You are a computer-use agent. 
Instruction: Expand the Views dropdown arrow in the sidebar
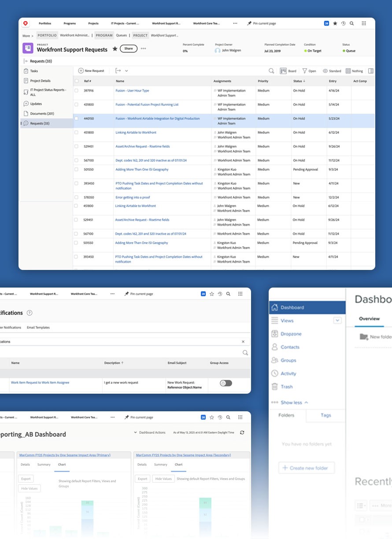(x=337, y=321)
